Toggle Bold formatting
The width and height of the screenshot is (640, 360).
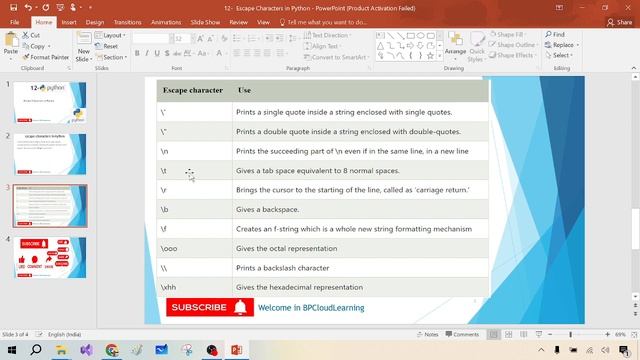coord(137,53)
